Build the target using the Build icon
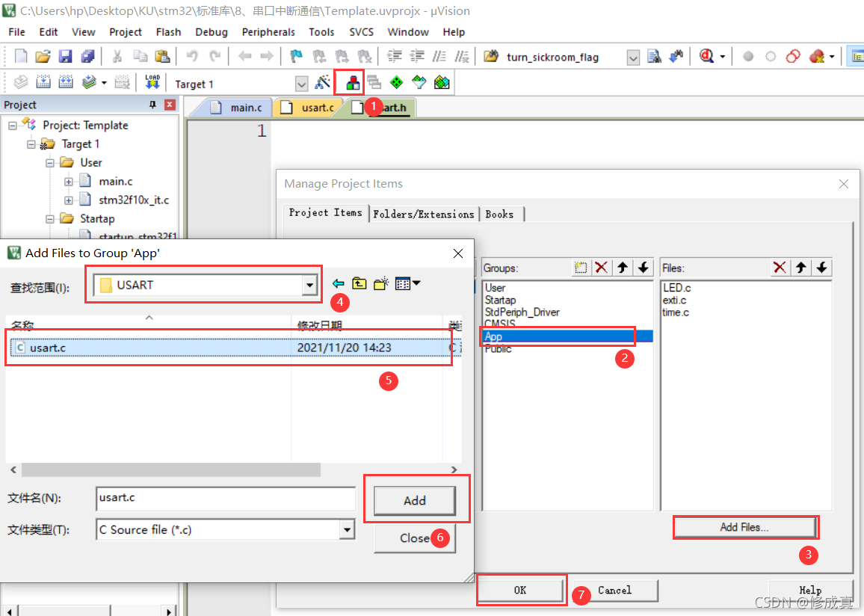Image resolution: width=864 pixels, height=616 pixels. 43,83
